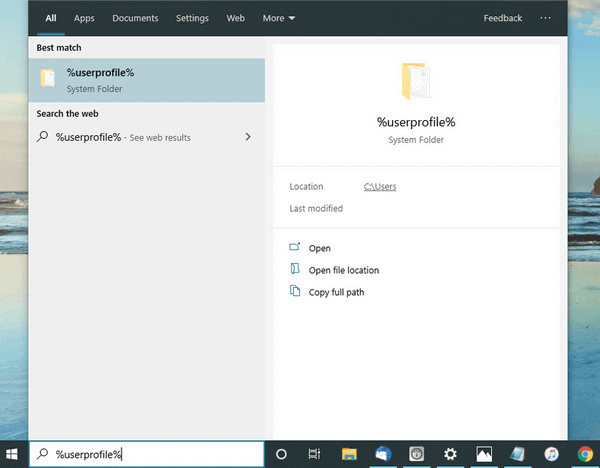The height and width of the screenshot is (468, 600).
Task: Click the Cortana circle icon in taskbar
Action: [281, 454]
